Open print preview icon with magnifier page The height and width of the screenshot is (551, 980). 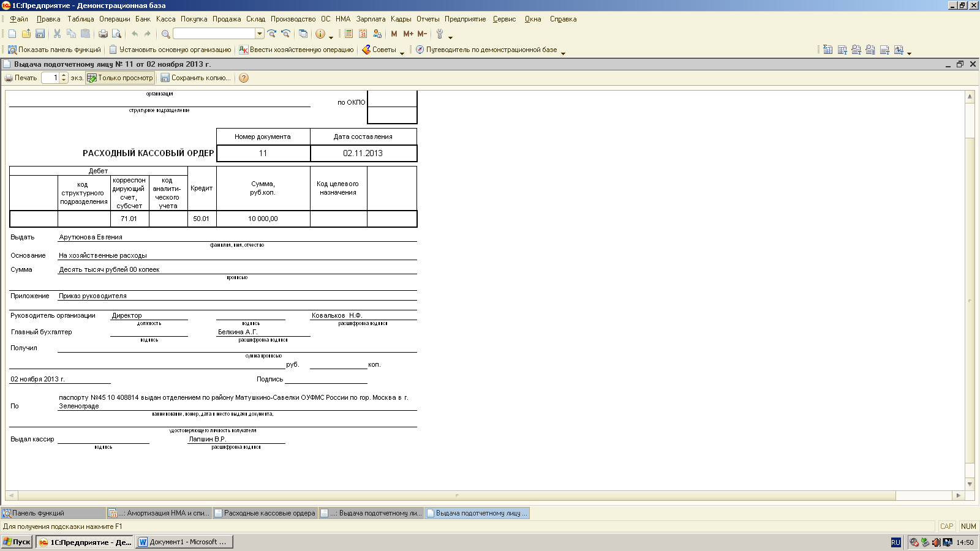click(116, 34)
